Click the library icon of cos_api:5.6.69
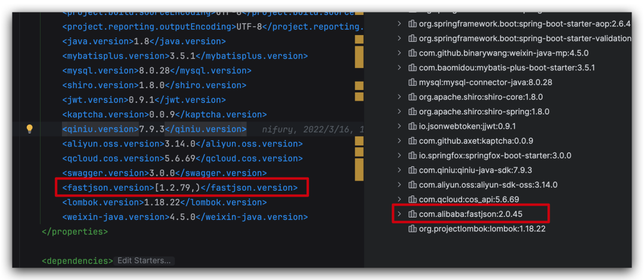644x280 pixels. point(413,199)
